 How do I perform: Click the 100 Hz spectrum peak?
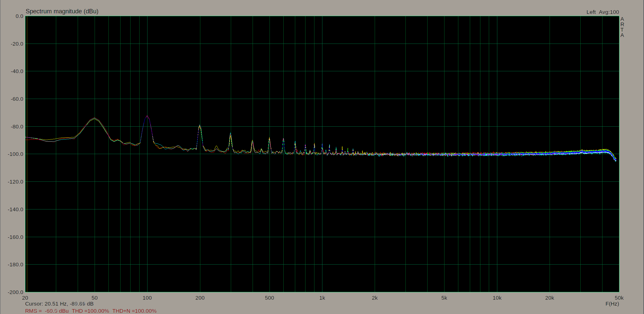(x=147, y=116)
